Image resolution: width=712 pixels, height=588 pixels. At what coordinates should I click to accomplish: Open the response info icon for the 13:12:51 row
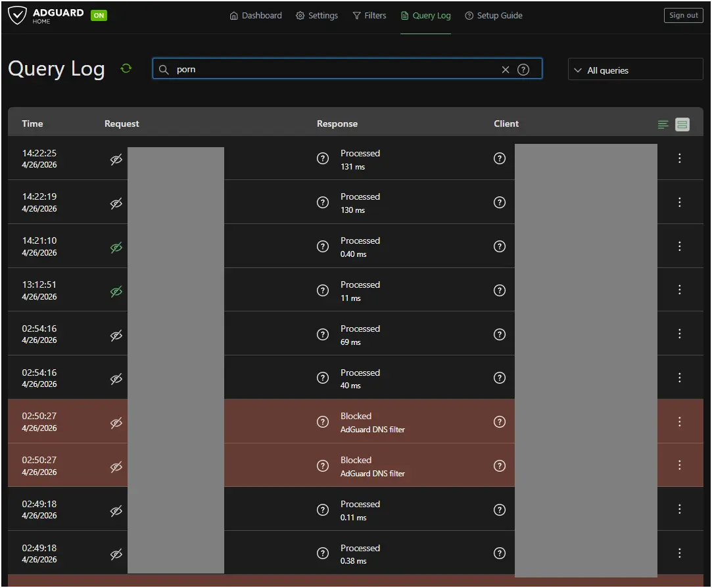322,290
